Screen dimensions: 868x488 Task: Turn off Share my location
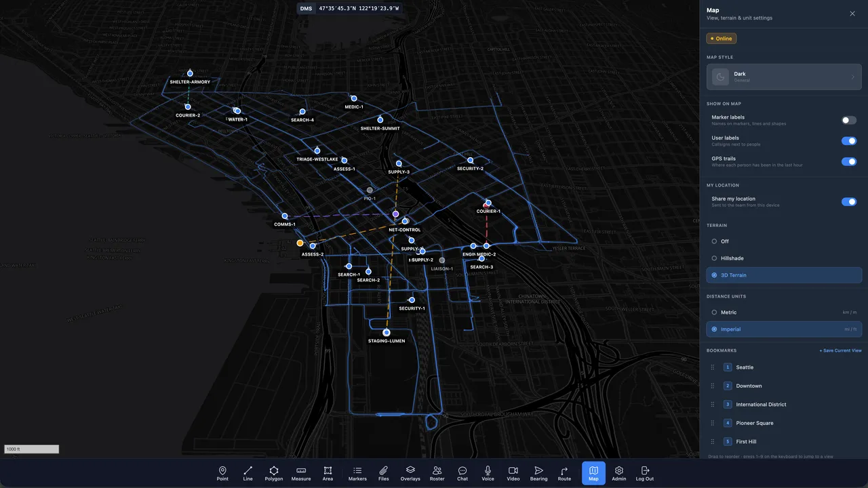pos(849,202)
